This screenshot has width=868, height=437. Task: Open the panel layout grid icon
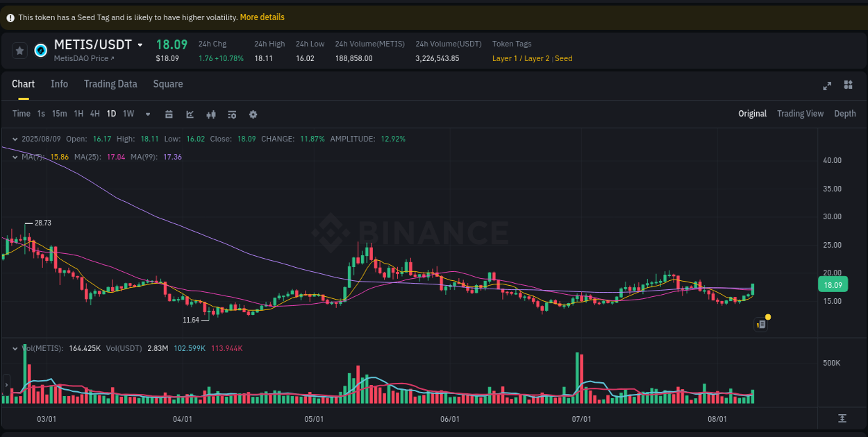tap(848, 85)
